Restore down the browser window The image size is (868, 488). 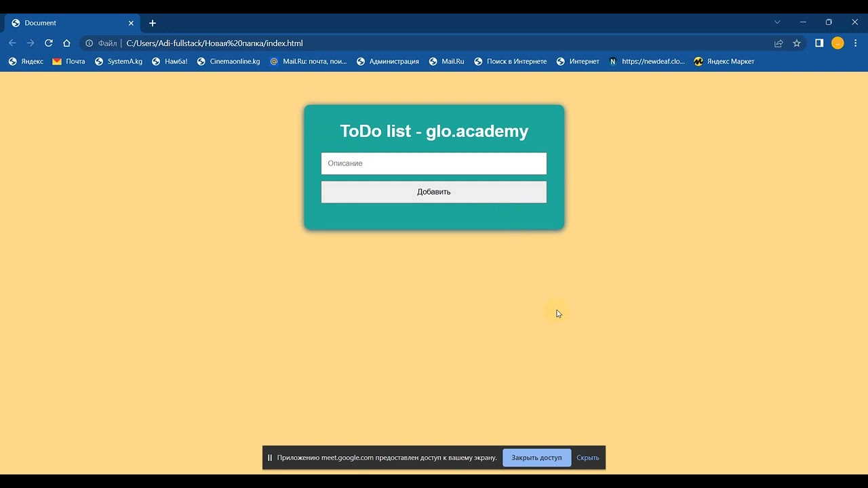[829, 22]
